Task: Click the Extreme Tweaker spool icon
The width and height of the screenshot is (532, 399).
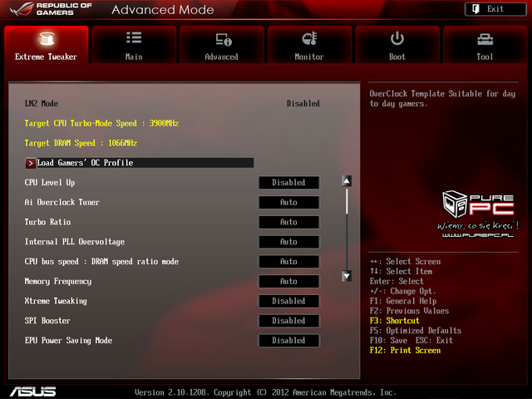Action: coord(47,39)
